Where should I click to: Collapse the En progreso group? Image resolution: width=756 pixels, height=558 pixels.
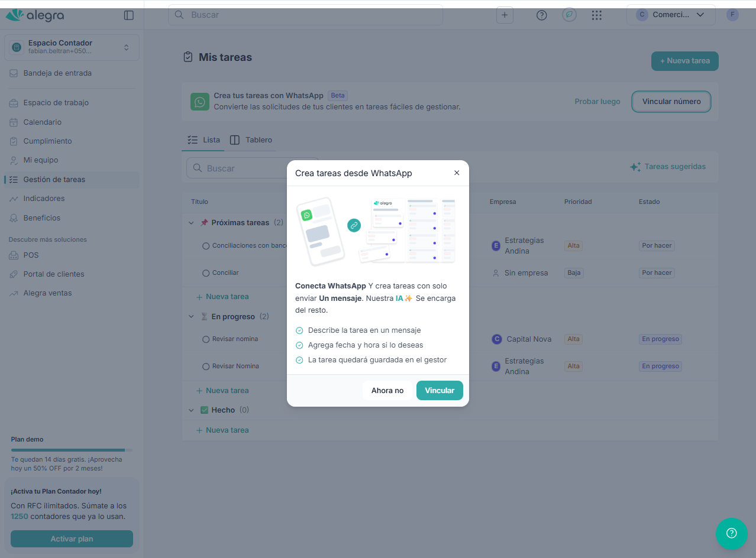pos(191,317)
